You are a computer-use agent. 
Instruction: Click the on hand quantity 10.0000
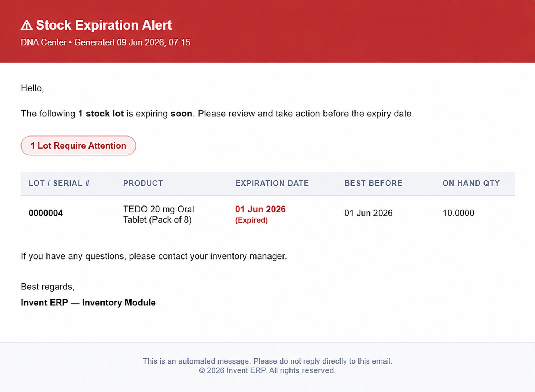pyautogui.click(x=458, y=213)
